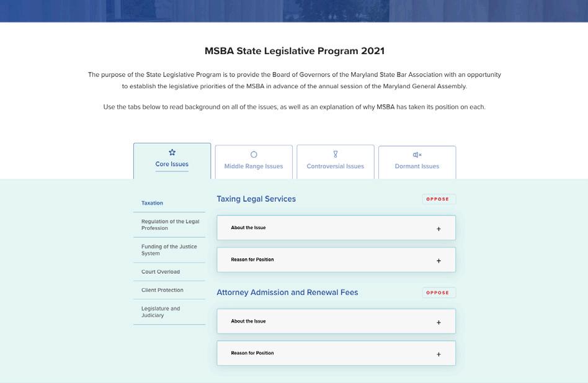This screenshot has height=383, width=588.
Task: Expand About the Issue under Taxing Legal Services
Action: tap(336, 228)
